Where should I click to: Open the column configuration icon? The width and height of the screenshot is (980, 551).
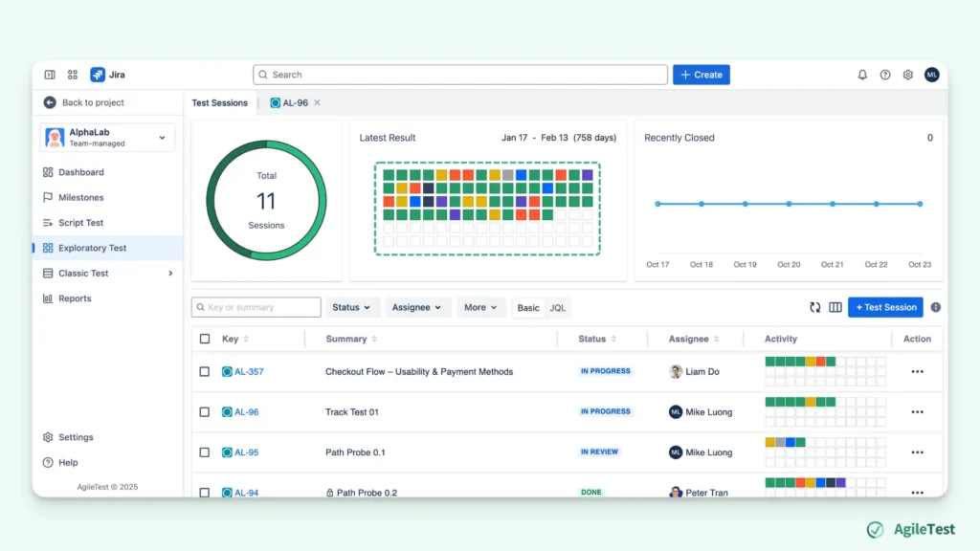835,307
